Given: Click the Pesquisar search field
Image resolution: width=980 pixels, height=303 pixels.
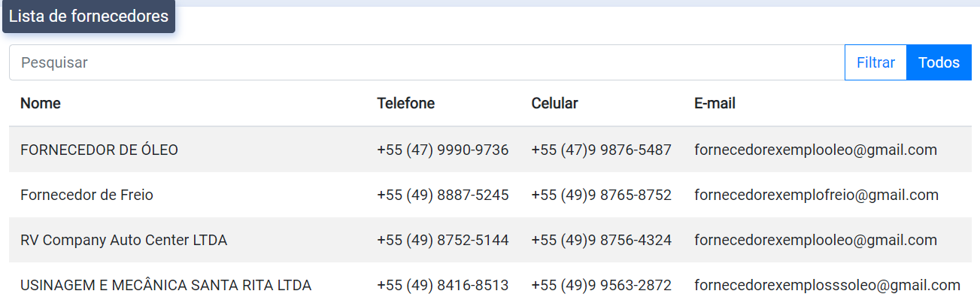Looking at the screenshot, I should click(426, 62).
